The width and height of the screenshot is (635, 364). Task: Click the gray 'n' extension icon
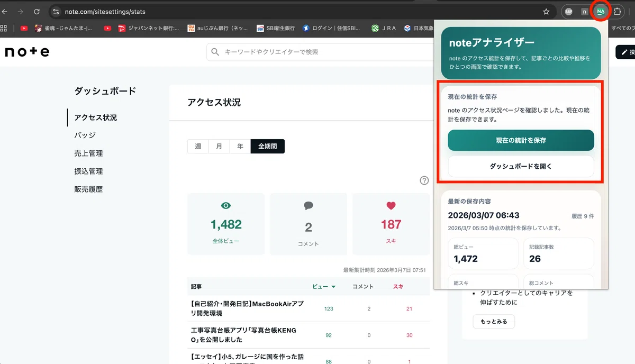click(x=584, y=11)
